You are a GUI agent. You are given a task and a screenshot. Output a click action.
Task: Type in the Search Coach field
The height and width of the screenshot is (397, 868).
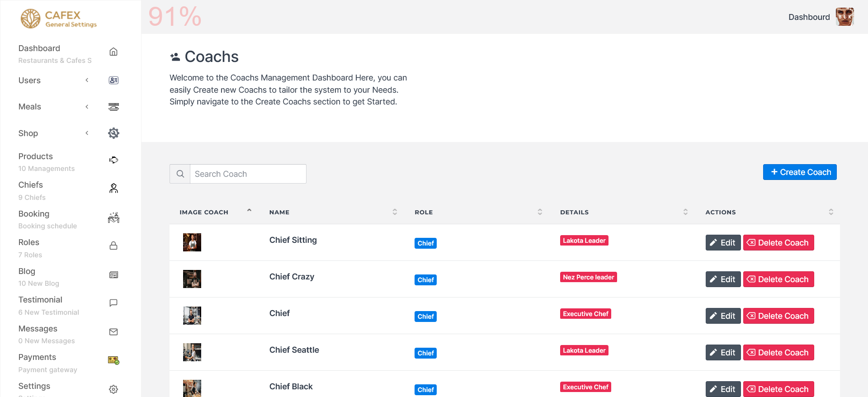248,174
